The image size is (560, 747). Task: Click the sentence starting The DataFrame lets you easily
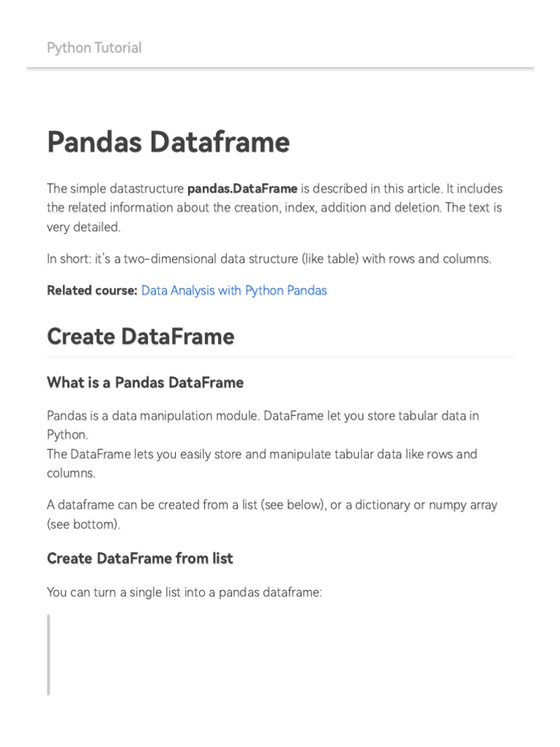(262, 454)
